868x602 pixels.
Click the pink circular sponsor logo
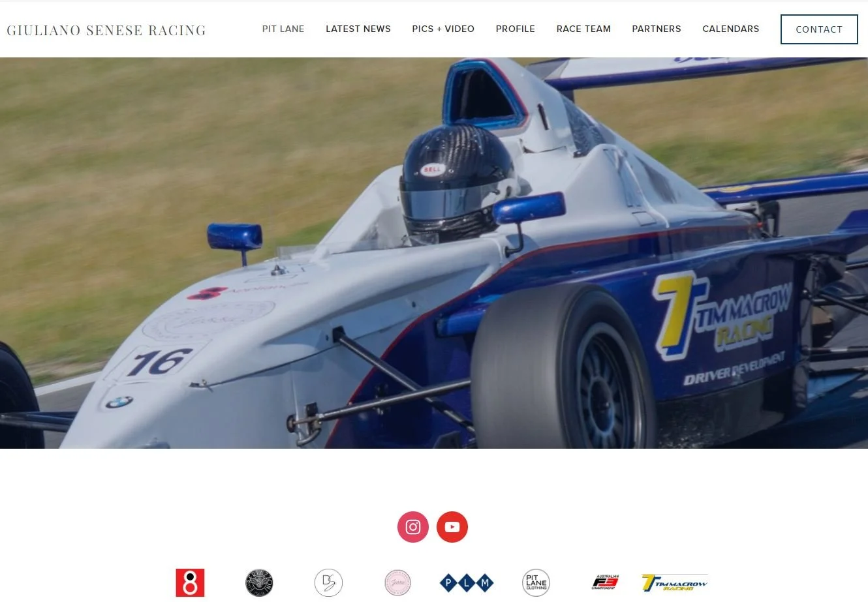pos(397,582)
